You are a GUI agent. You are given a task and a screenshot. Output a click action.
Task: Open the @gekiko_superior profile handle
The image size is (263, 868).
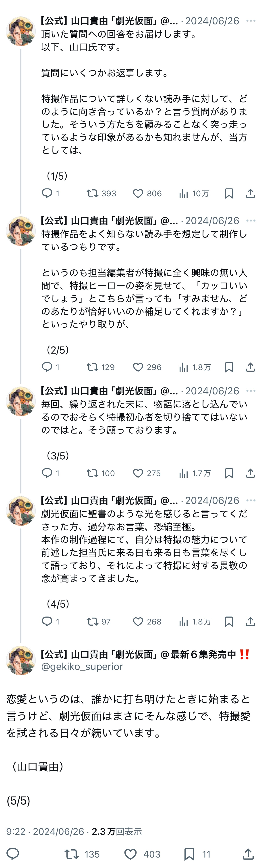82,667
